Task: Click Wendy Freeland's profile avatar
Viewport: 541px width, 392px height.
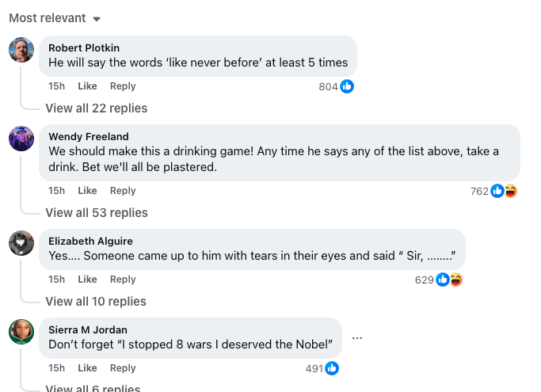Action: click(x=21, y=139)
